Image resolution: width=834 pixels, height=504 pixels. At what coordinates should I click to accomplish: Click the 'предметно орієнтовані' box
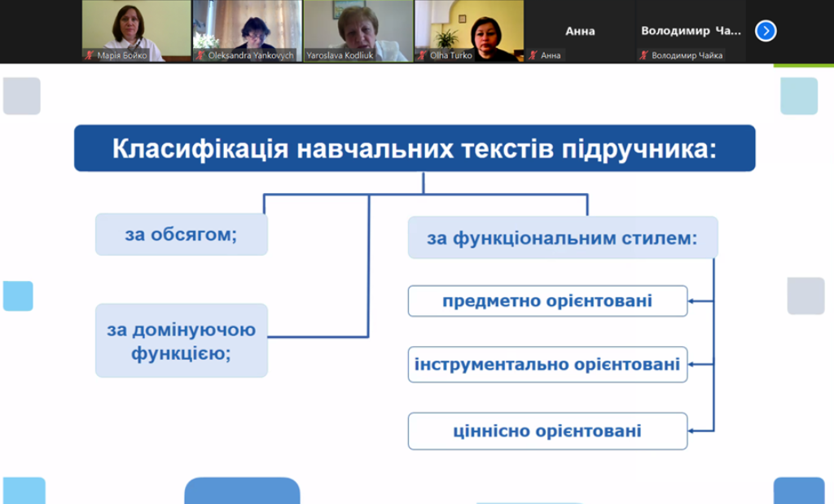(x=547, y=301)
